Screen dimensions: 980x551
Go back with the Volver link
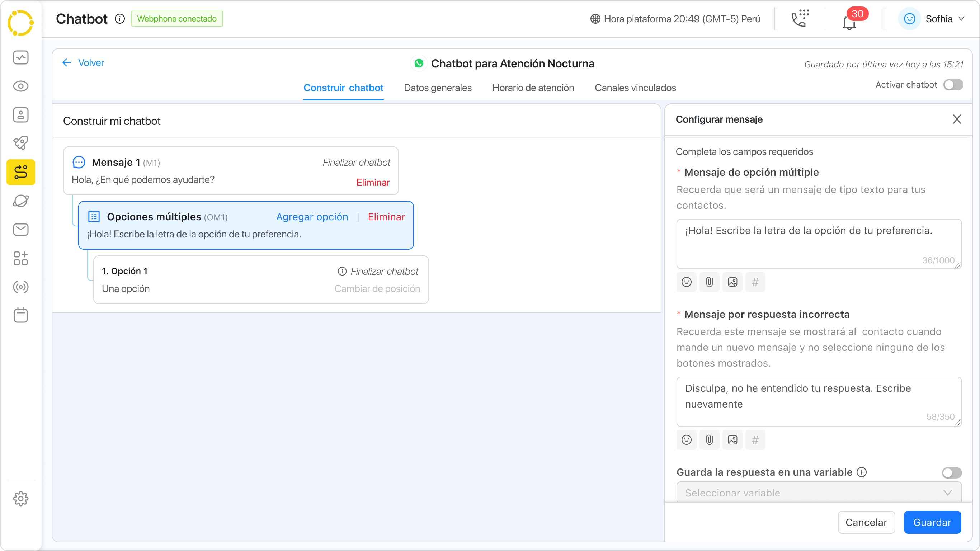pos(83,63)
